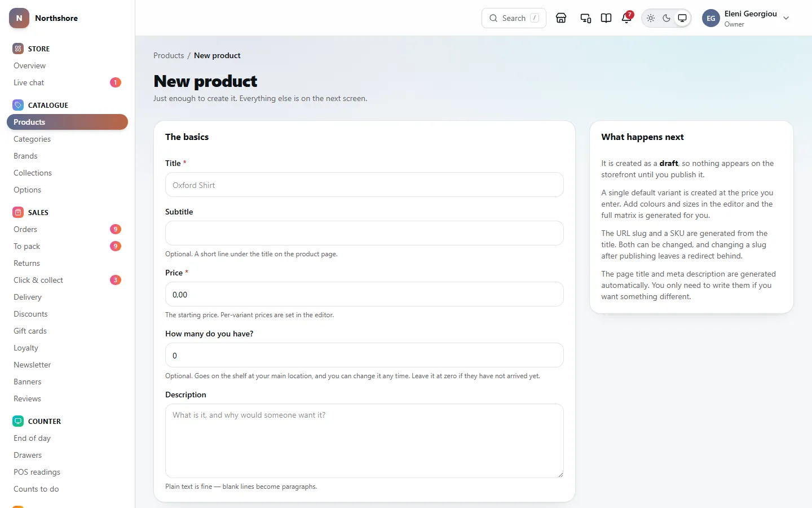This screenshot has width=812, height=508.
Task: Click the Orders badge showing 9
Action: coord(116,229)
